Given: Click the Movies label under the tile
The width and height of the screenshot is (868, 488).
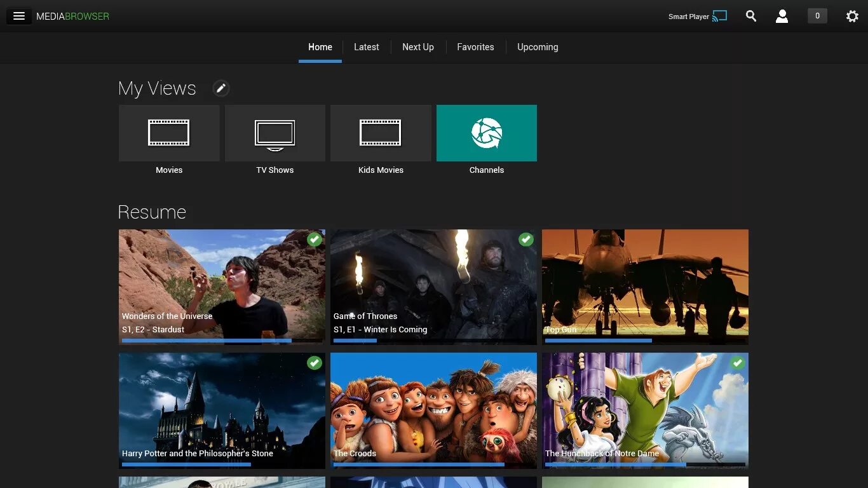Looking at the screenshot, I should tap(169, 170).
